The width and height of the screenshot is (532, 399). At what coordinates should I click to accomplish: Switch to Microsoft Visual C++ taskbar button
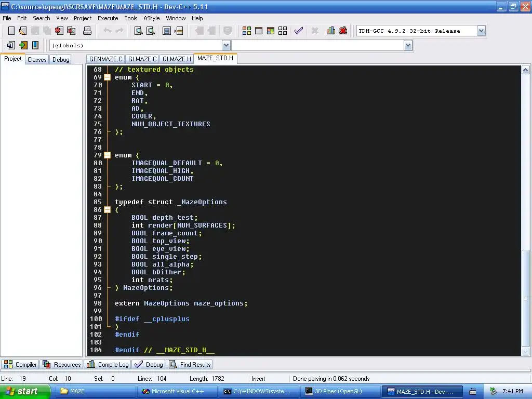[177, 391]
